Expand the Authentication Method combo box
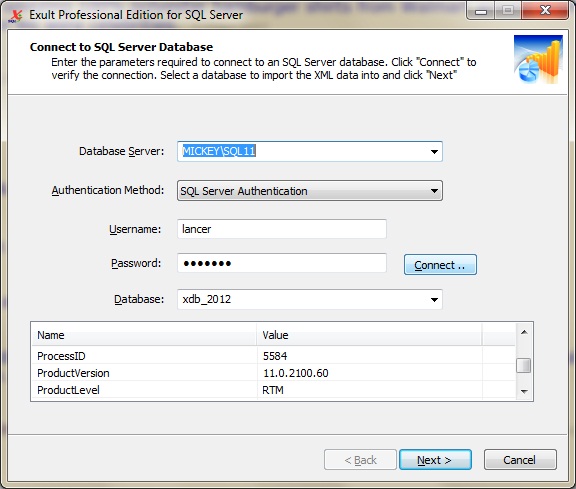The image size is (576, 489). [310, 191]
